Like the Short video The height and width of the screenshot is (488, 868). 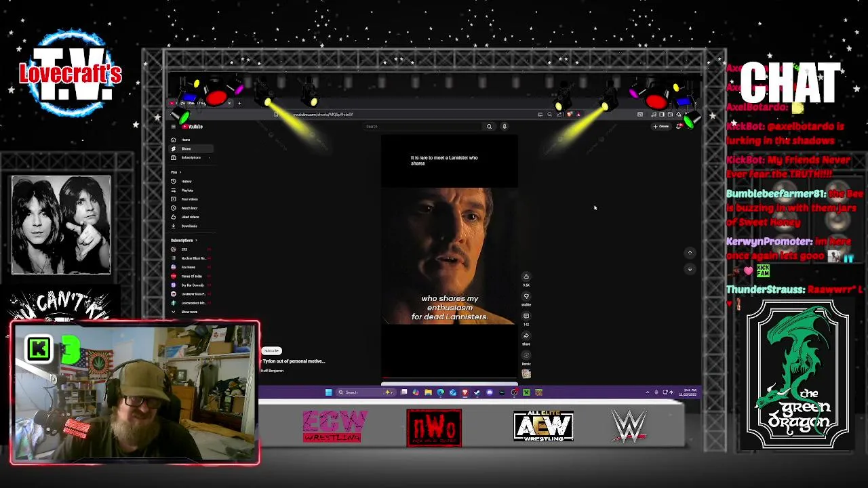pos(526,277)
